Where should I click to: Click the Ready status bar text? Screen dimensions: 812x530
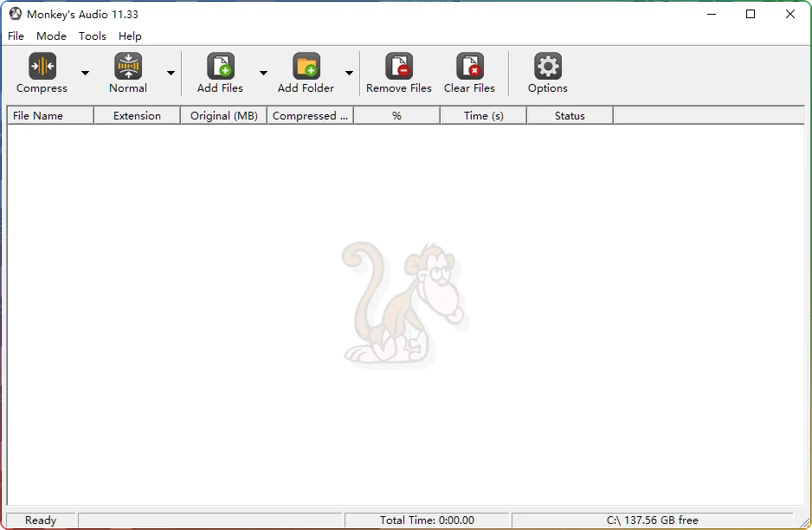(x=41, y=520)
